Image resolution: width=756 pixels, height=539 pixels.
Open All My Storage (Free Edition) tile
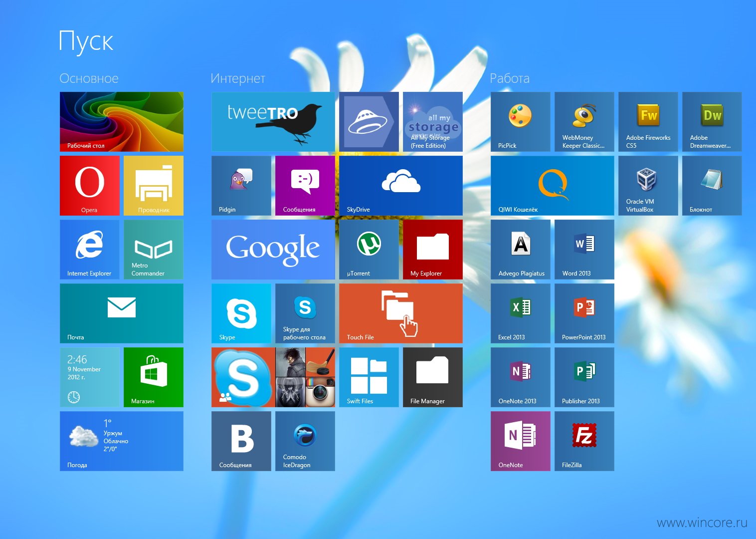433,122
